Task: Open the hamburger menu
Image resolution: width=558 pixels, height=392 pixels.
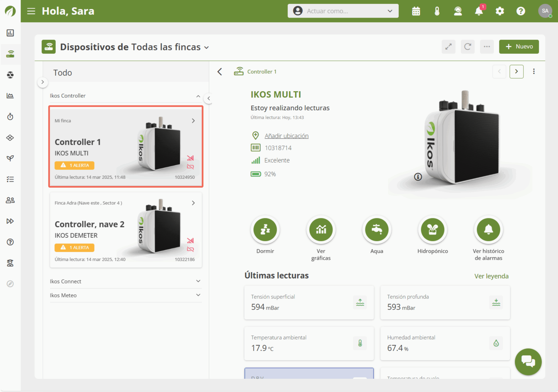Action: (x=31, y=11)
